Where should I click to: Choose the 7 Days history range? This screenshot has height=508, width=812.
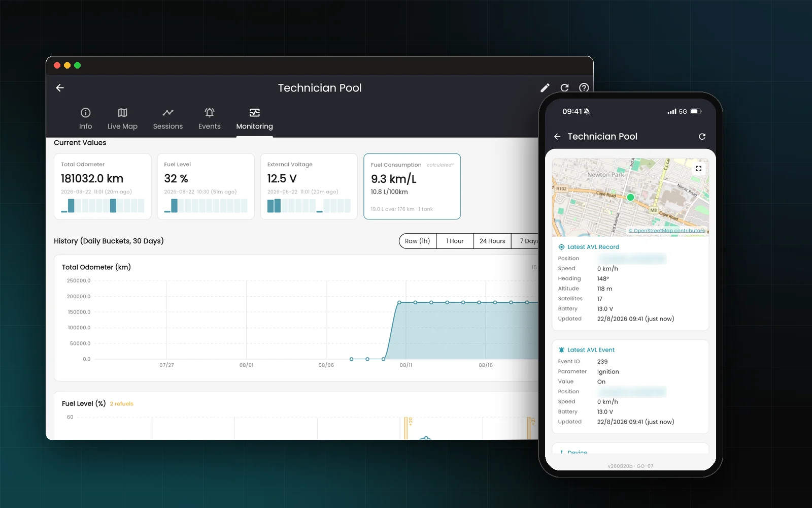(525, 241)
